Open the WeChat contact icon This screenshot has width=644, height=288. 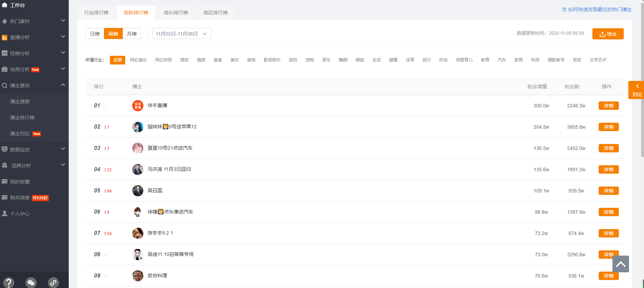point(31,282)
